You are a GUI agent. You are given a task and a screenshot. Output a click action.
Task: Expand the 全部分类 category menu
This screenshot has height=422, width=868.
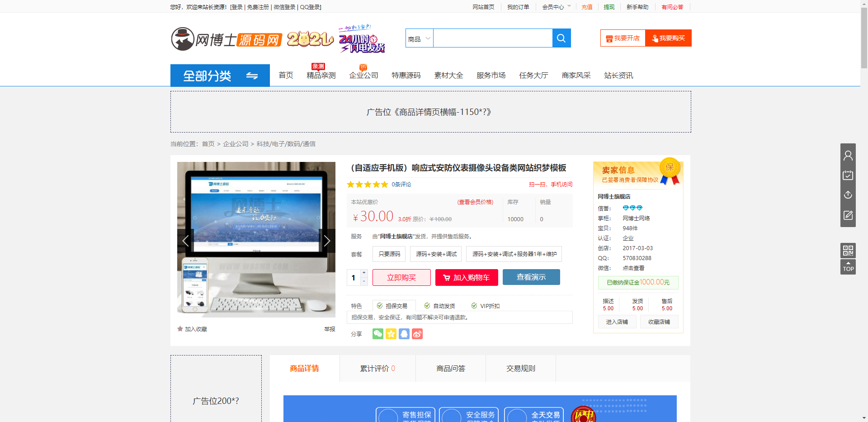[220, 76]
